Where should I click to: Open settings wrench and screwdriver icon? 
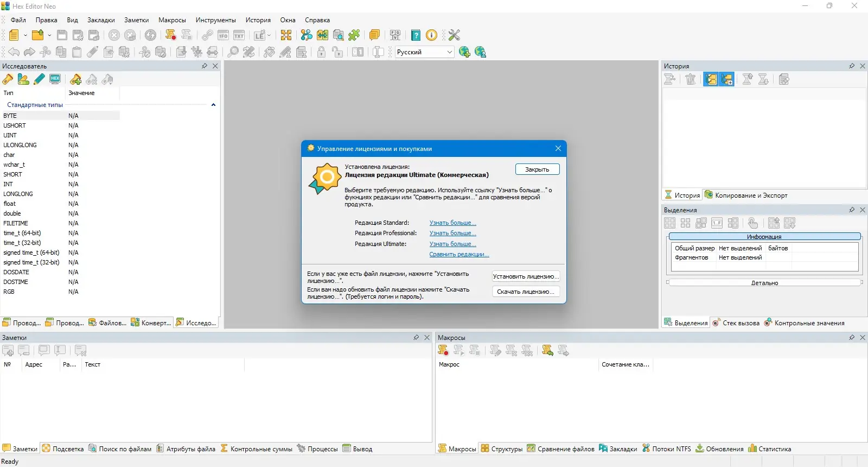pos(455,35)
